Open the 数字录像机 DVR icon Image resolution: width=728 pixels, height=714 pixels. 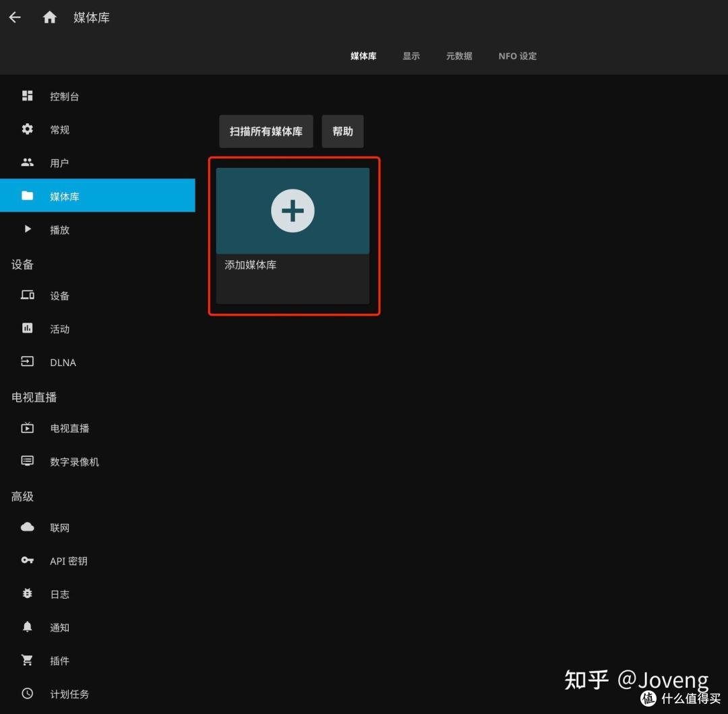27,460
